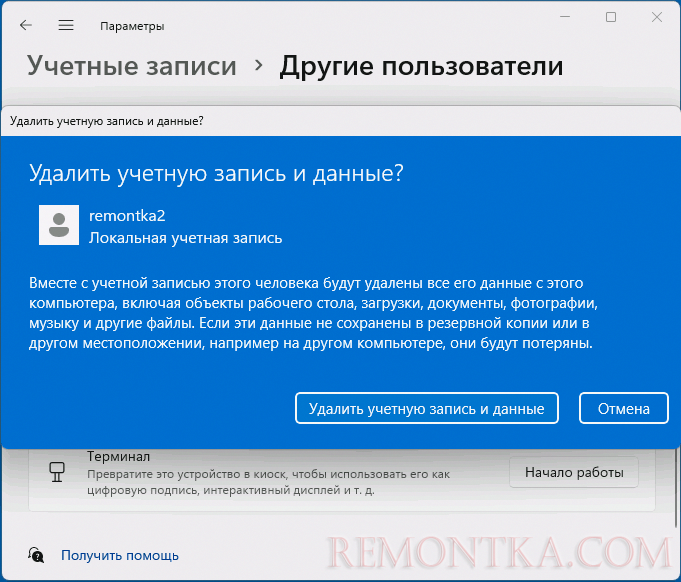Confirm Удалить учетную запись и данные
681x582 pixels.
point(426,408)
